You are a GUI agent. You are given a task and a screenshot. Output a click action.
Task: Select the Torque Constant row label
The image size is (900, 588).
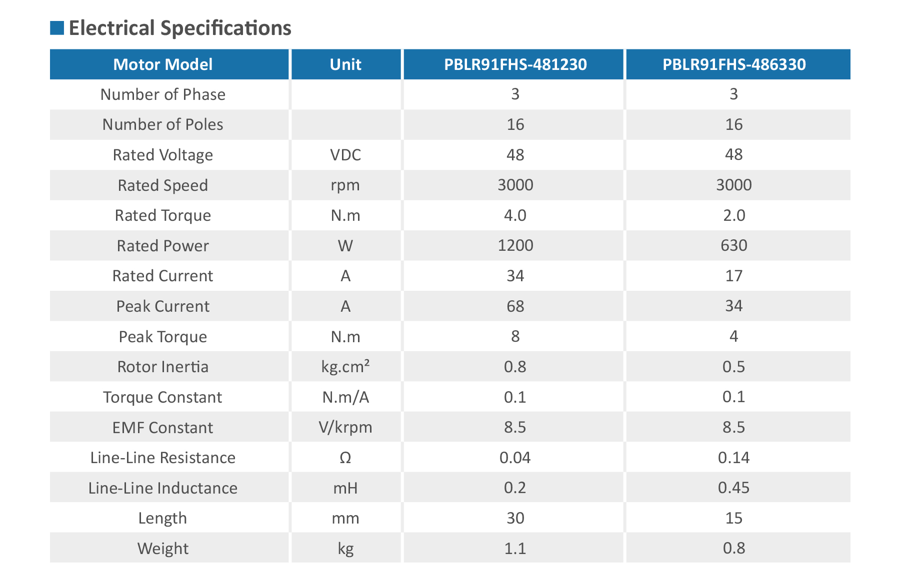coord(163,397)
